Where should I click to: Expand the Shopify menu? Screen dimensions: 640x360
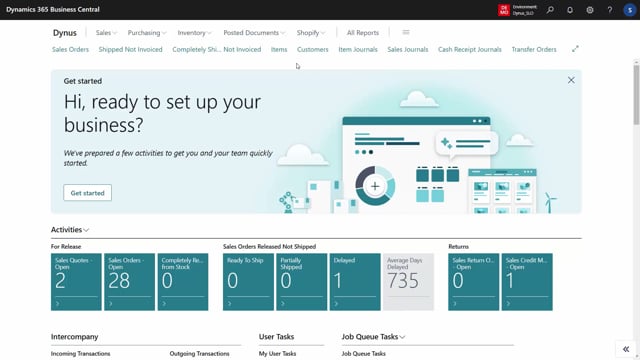[x=311, y=33]
